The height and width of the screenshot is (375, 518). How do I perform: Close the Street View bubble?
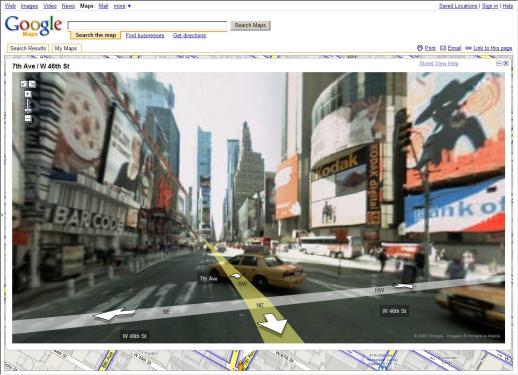click(x=506, y=63)
